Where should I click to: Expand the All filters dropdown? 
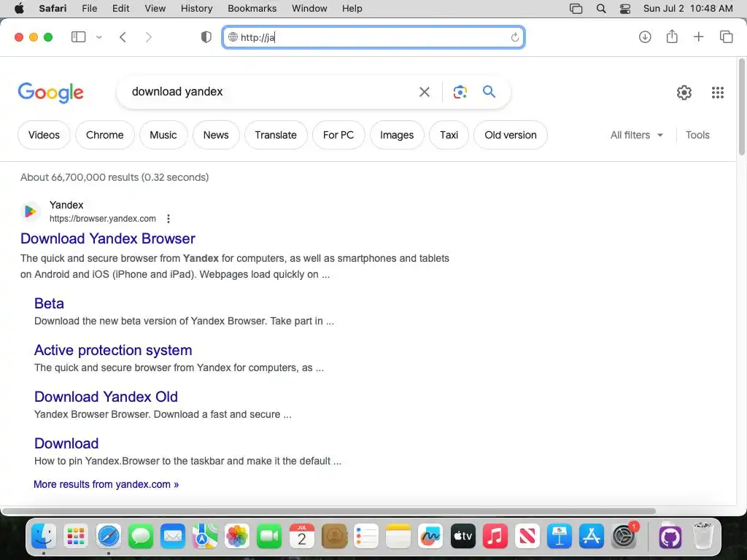636,135
